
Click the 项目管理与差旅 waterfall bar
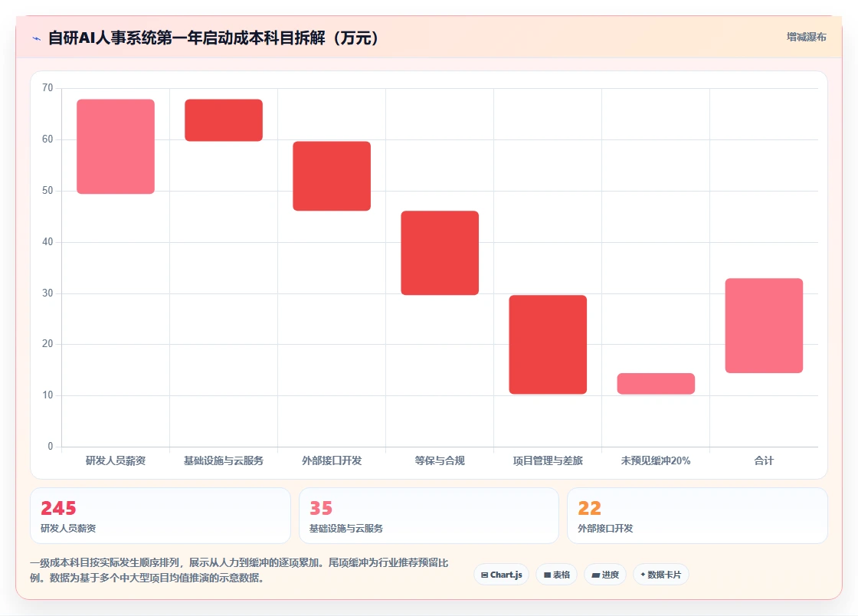(x=548, y=345)
